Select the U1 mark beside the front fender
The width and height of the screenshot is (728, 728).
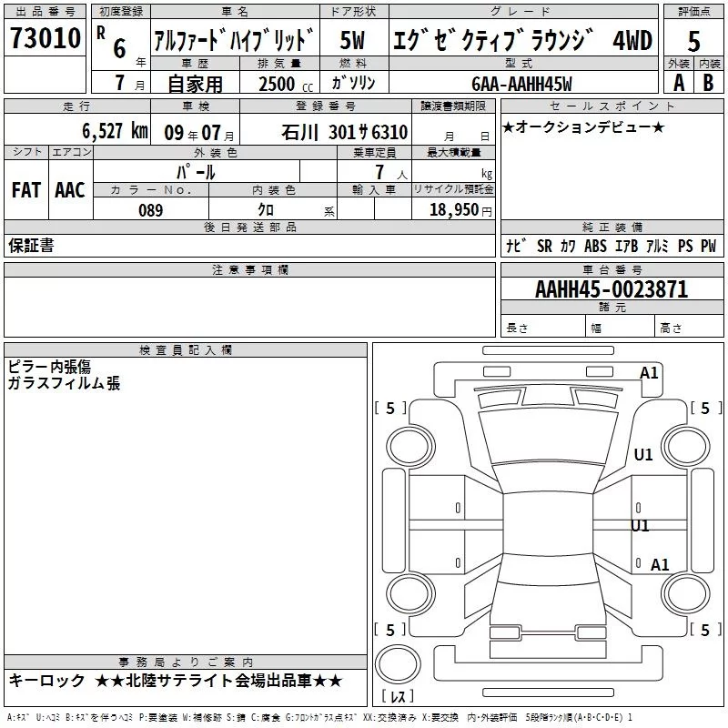coord(643,454)
